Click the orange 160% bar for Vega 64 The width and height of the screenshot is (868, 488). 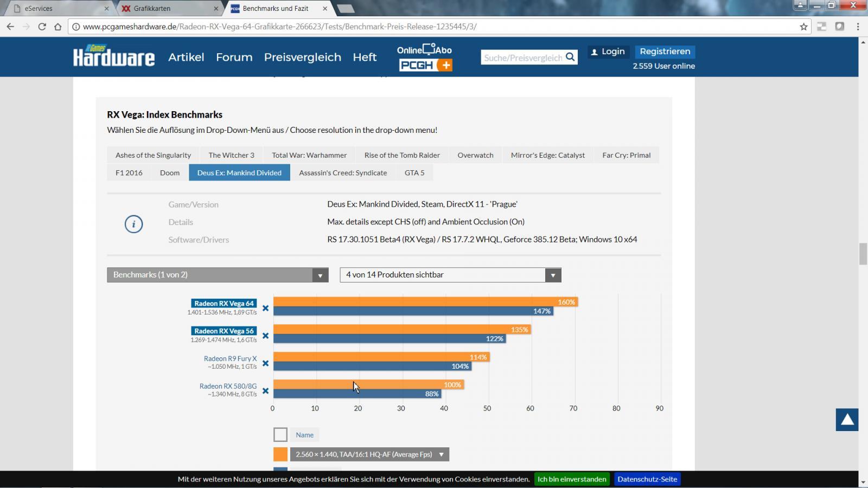(426, 302)
